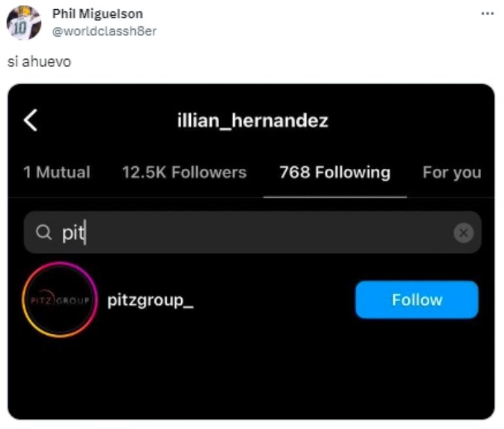Click the illian_hernandez profile title

coord(253,121)
